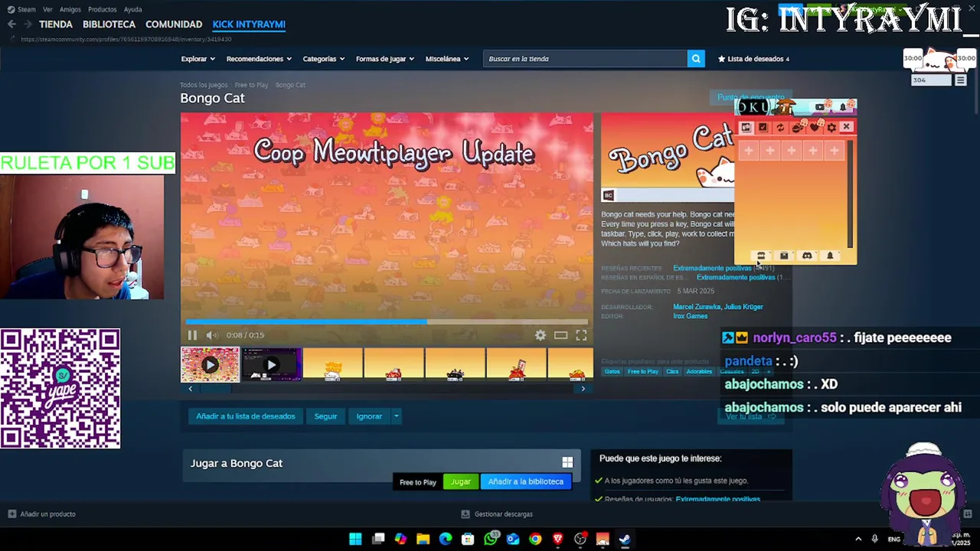Open hamburger menu beside the 304 counter

click(961, 80)
